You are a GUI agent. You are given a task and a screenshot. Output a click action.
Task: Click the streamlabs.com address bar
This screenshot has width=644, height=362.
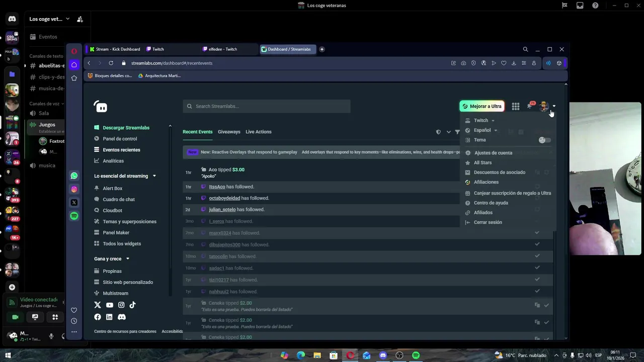coord(172,63)
